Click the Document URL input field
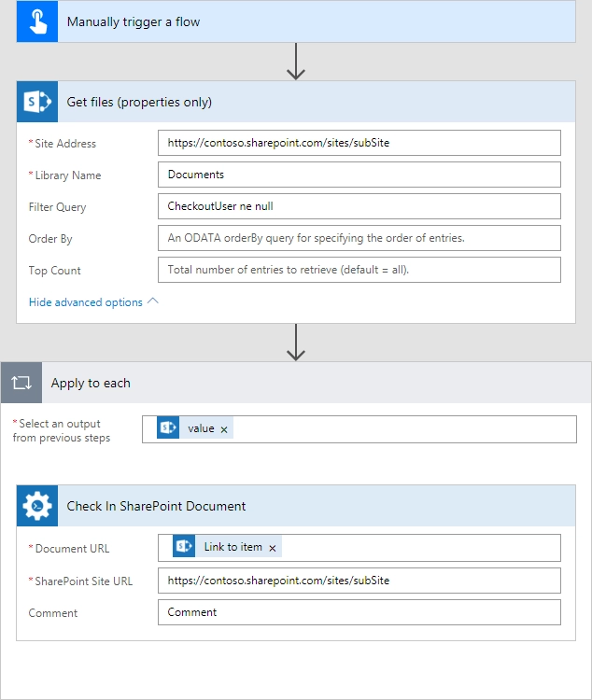This screenshot has width=592, height=700. (359, 548)
